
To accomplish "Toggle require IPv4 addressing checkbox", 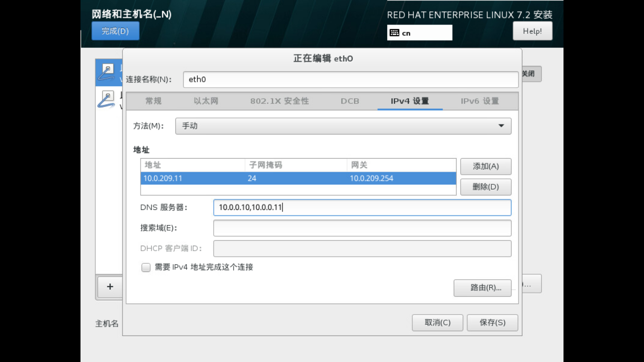I will pos(146,267).
